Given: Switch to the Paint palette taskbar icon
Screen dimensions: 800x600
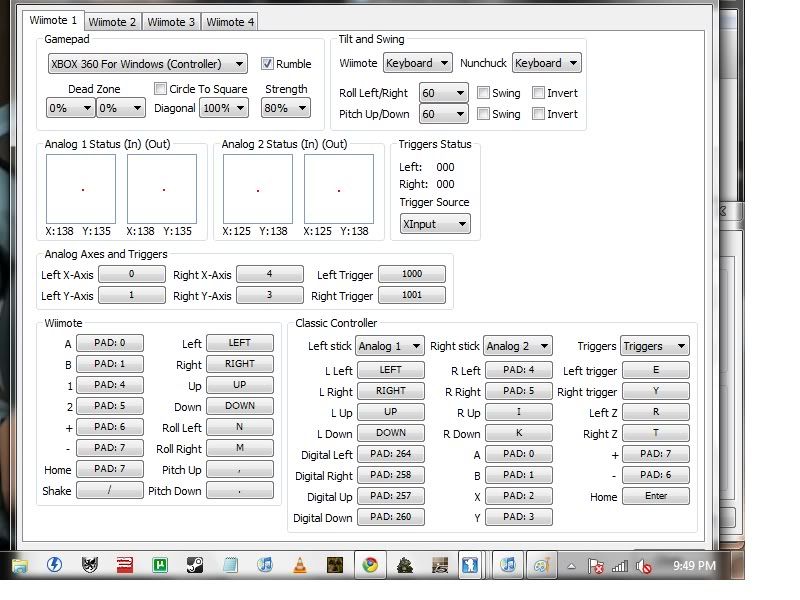Looking at the screenshot, I should (541, 565).
